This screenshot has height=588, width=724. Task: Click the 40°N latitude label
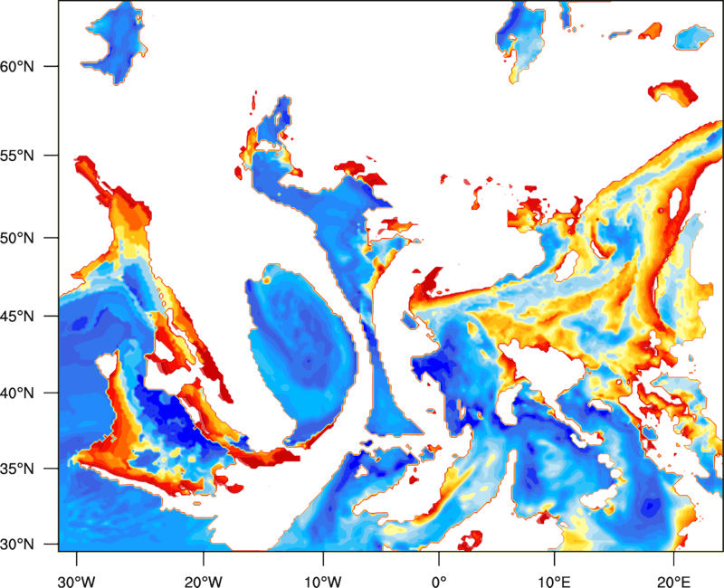click(17, 393)
